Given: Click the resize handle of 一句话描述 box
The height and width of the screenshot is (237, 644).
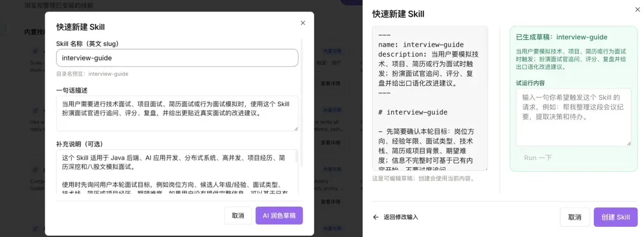Looking at the screenshot, I should 296,129.
